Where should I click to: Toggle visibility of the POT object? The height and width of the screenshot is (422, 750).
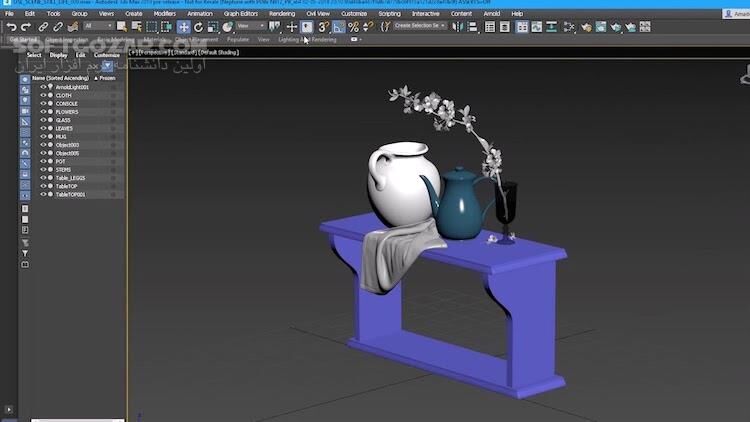(43, 161)
